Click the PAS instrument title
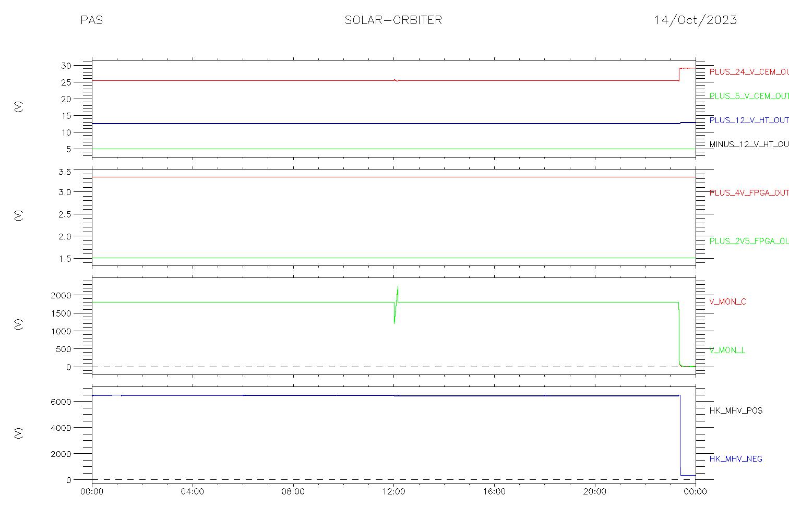Viewport: 789px width, 532px height. click(x=91, y=20)
